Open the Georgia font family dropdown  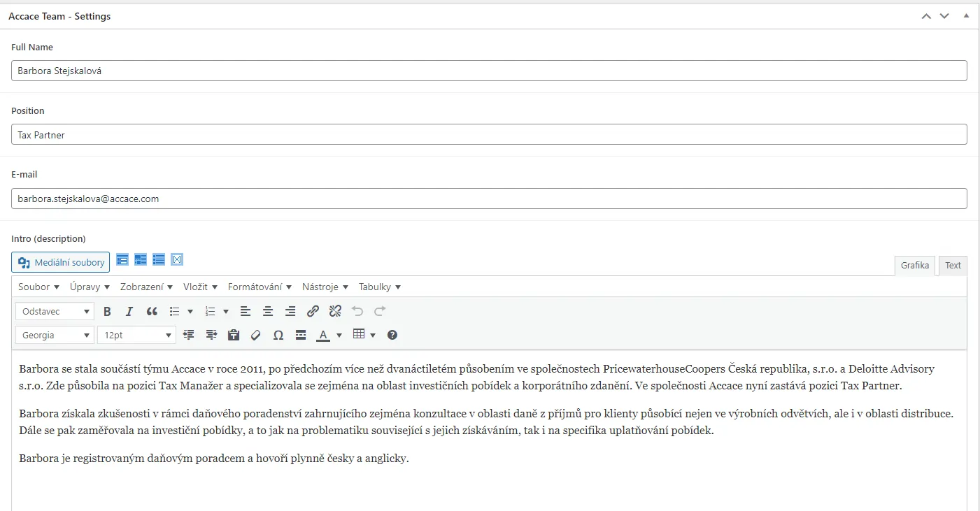point(55,336)
